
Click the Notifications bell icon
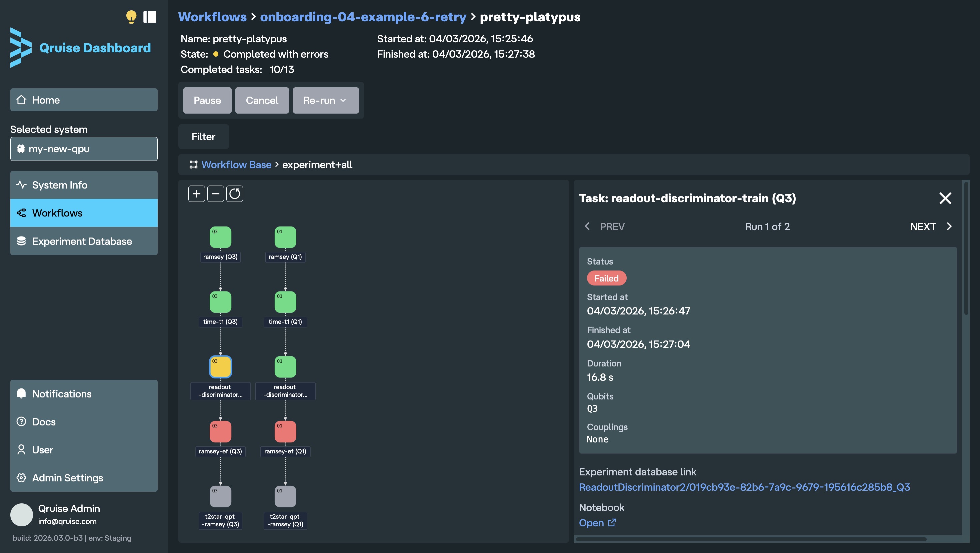(22, 393)
